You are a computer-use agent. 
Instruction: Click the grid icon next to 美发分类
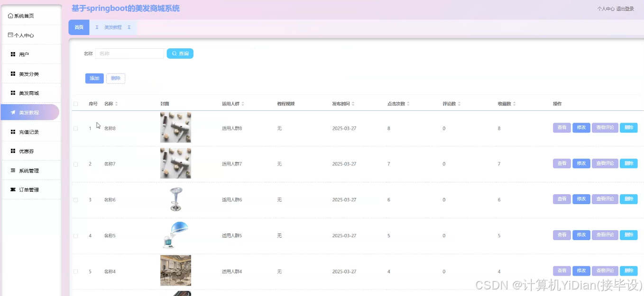(13, 74)
